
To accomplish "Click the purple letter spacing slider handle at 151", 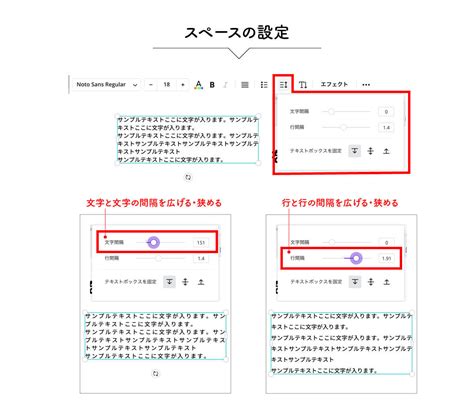I will (153, 242).
